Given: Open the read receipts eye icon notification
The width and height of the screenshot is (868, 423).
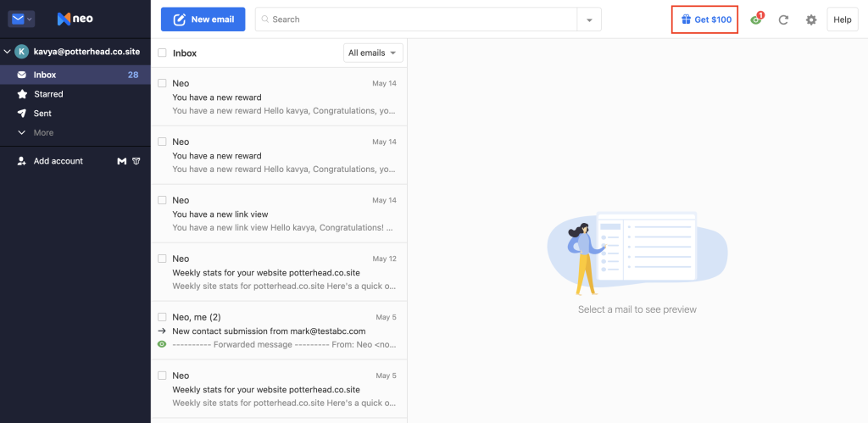Looking at the screenshot, I should coord(755,19).
